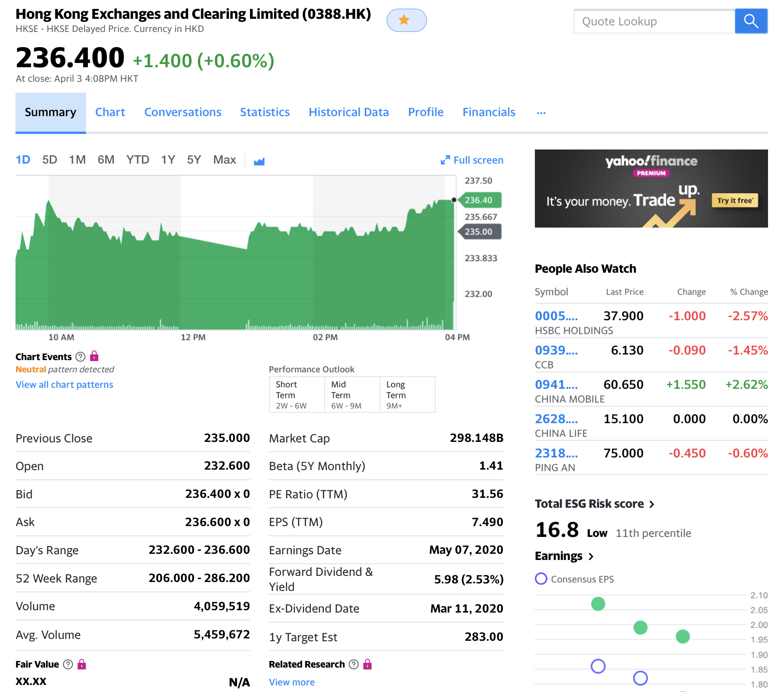The width and height of the screenshot is (784, 692).
Task: Click the ESG score 16.8
Action: pos(557,530)
